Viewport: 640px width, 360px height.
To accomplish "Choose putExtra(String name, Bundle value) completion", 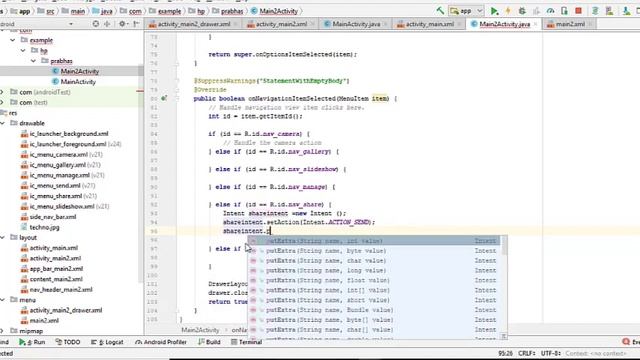I will coord(375,310).
